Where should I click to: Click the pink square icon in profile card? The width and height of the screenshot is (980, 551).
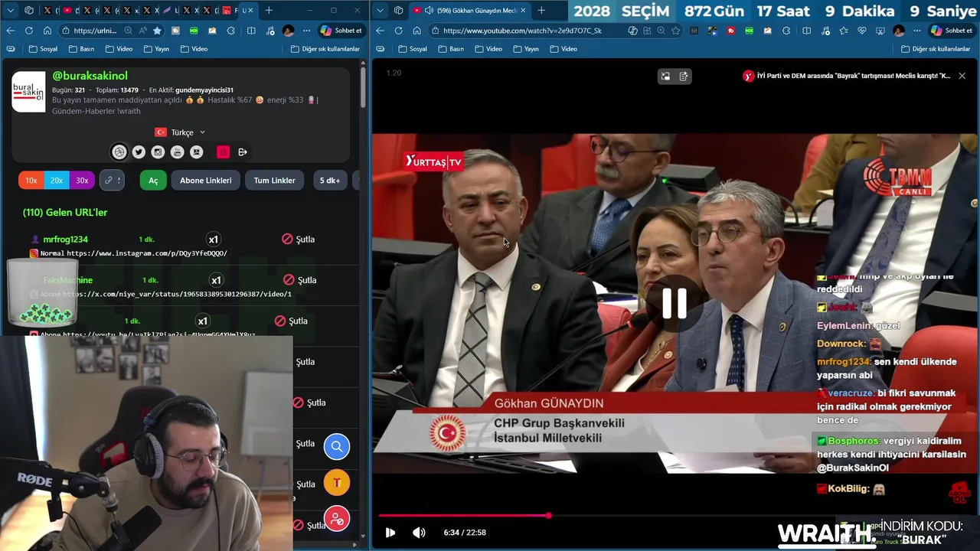(223, 152)
